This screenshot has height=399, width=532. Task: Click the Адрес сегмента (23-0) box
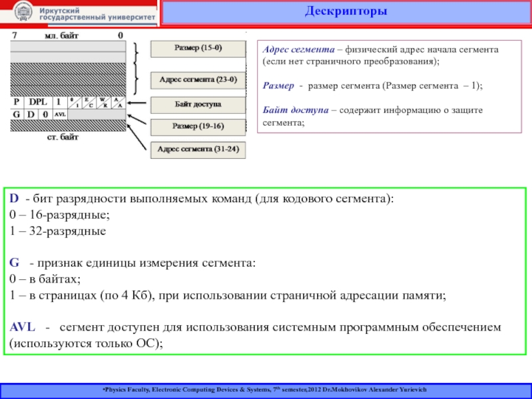198,80
